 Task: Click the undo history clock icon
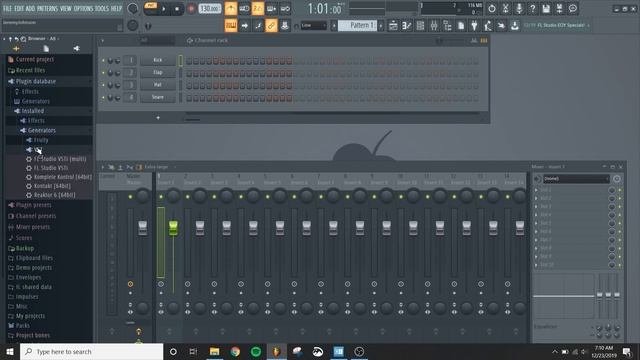pos(491,8)
